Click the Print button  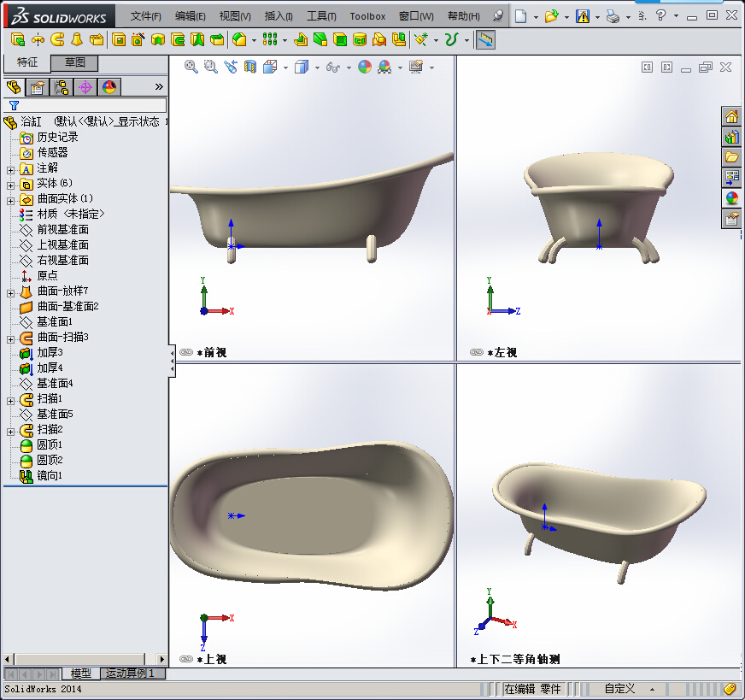(x=613, y=16)
